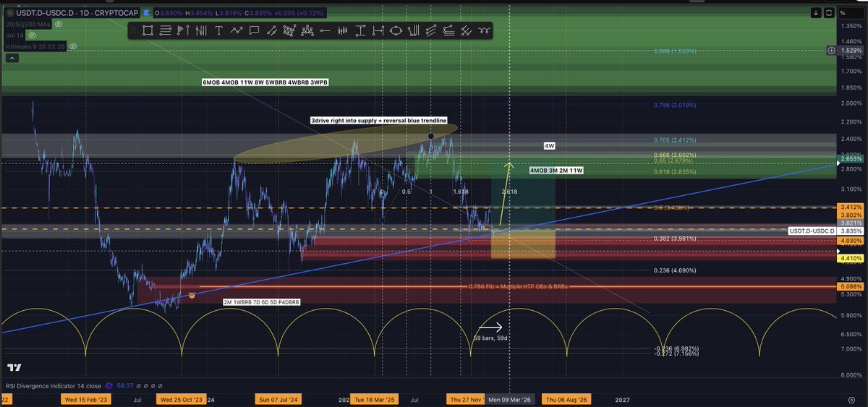Click the Vol 14 indicator label
868x407 pixels.
(x=14, y=35)
